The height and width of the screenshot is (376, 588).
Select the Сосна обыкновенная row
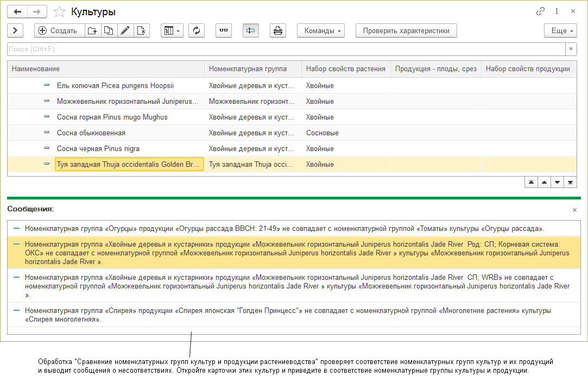(91, 133)
